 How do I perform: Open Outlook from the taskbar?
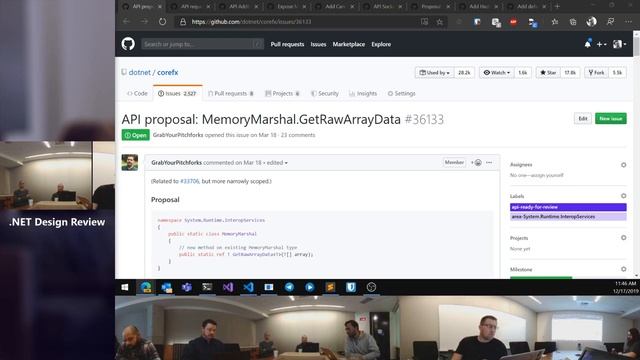166,287
